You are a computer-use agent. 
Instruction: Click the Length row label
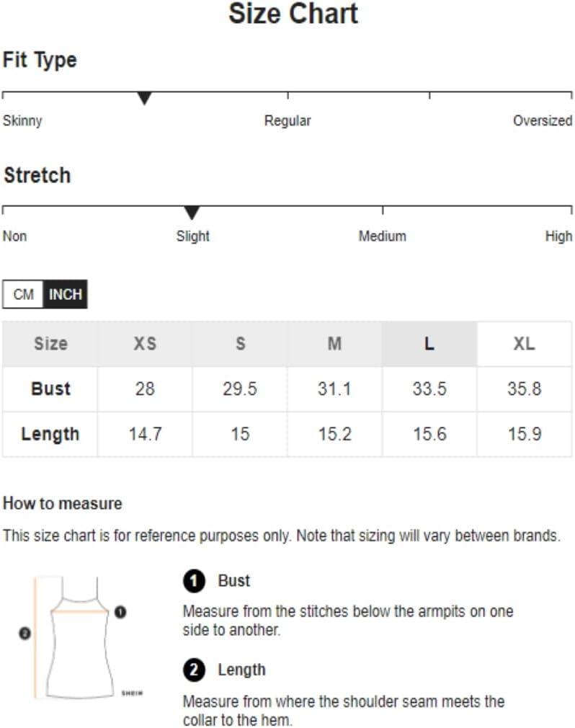(x=50, y=435)
